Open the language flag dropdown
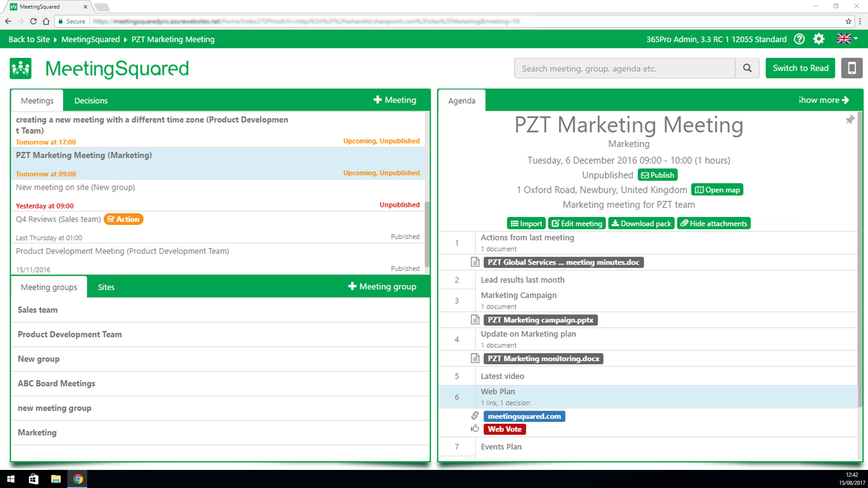868x488 pixels. 847,39
